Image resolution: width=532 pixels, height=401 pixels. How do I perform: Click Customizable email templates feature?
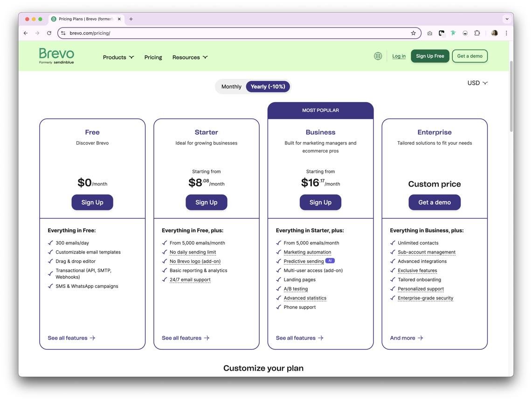tap(88, 252)
